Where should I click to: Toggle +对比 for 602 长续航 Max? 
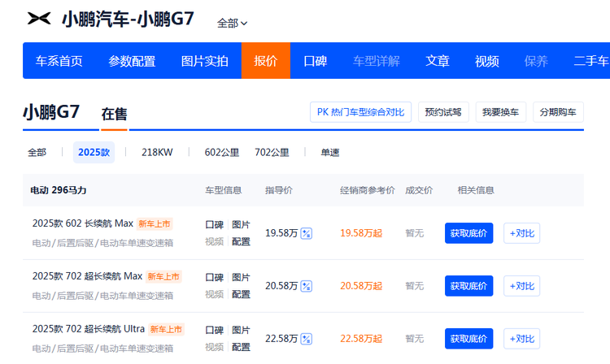521,233
